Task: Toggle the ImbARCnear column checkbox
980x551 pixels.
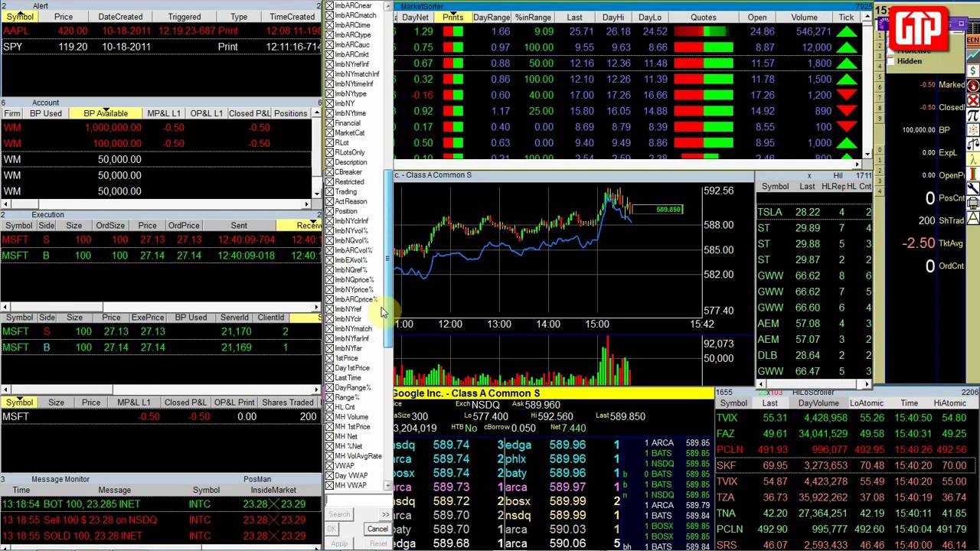Action: pyautogui.click(x=330, y=5)
